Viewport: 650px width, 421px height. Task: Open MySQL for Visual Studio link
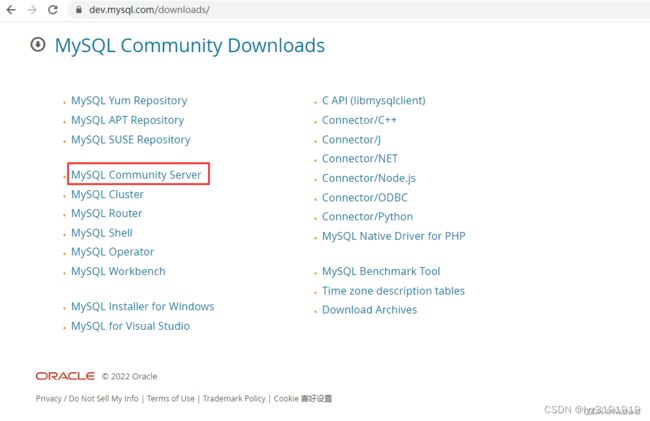click(x=130, y=326)
